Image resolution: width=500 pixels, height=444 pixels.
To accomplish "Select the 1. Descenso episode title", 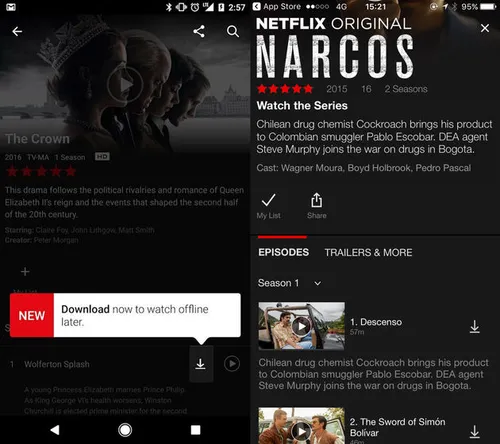I will tap(376, 322).
